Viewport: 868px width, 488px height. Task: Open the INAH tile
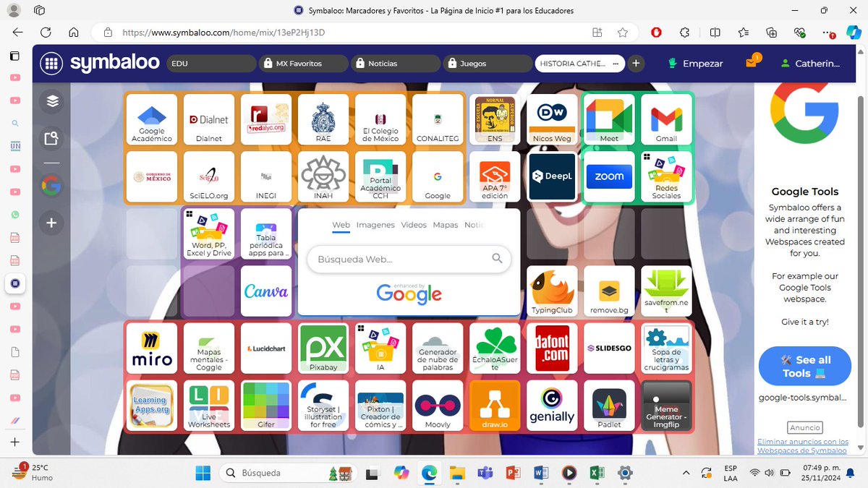323,176
